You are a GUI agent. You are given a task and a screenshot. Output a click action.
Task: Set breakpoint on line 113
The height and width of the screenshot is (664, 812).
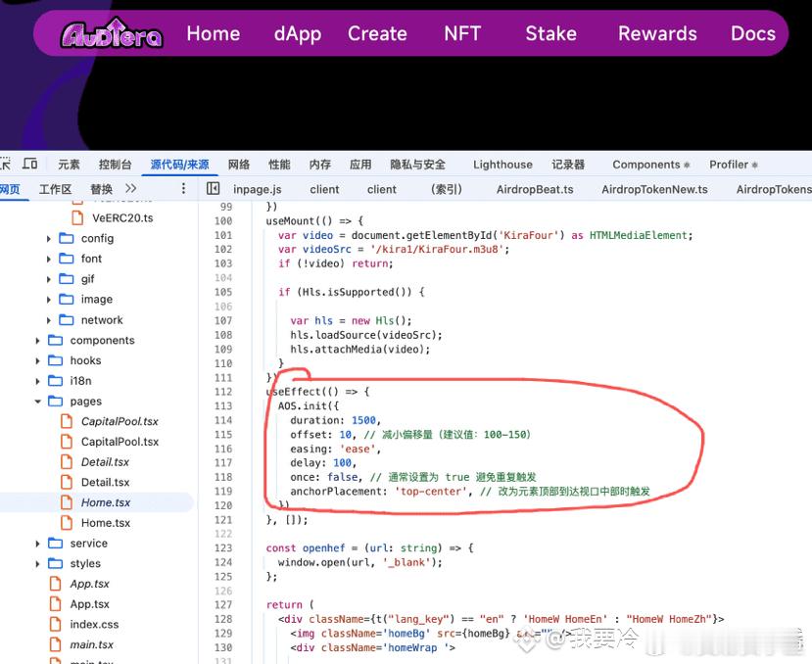pos(223,406)
